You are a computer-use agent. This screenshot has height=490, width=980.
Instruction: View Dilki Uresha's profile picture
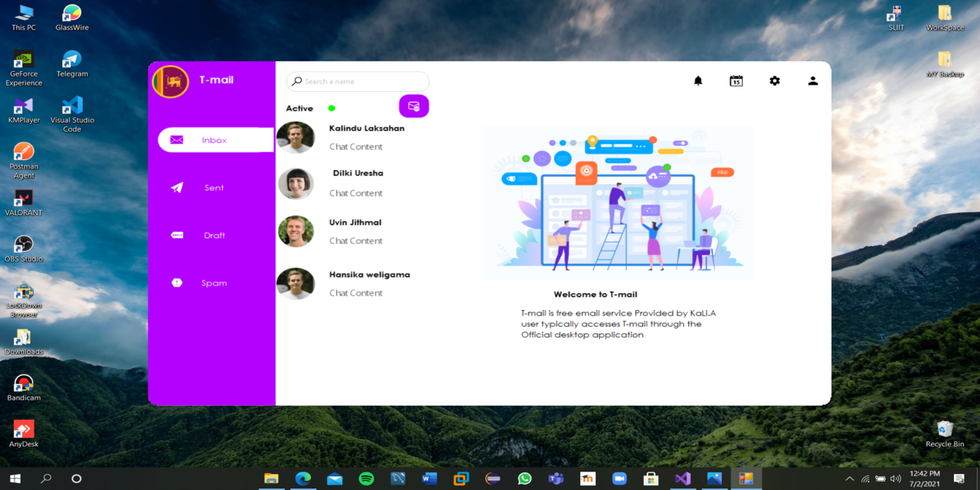pyautogui.click(x=296, y=184)
